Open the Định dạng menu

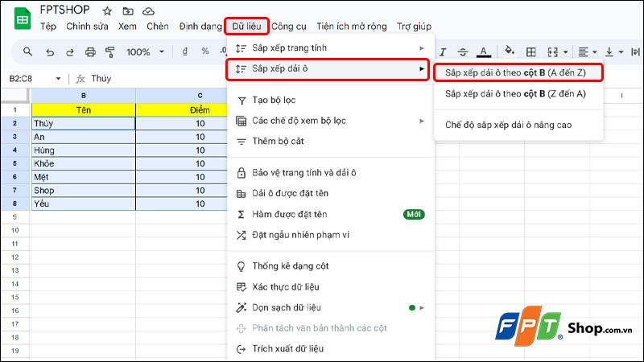pyautogui.click(x=200, y=27)
